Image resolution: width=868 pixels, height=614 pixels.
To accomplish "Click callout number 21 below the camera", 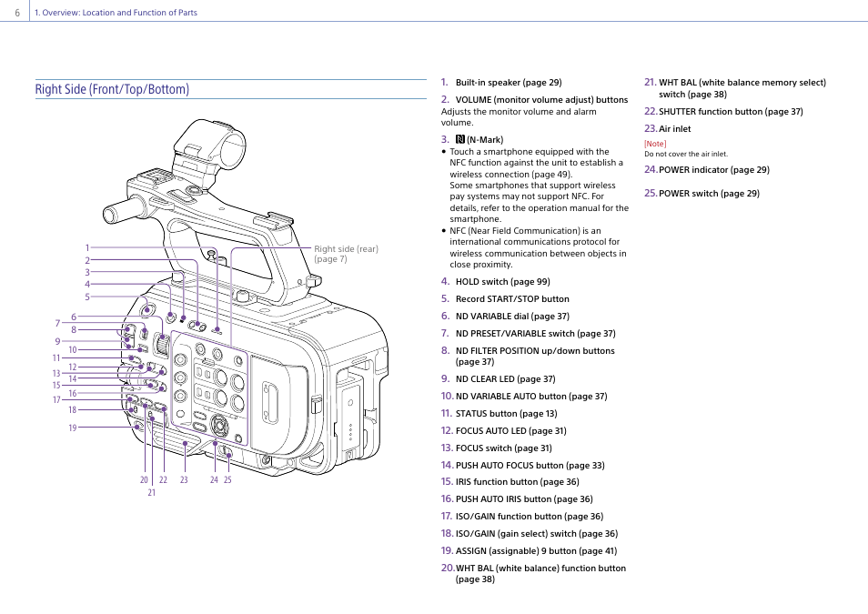I will click(x=152, y=493).
